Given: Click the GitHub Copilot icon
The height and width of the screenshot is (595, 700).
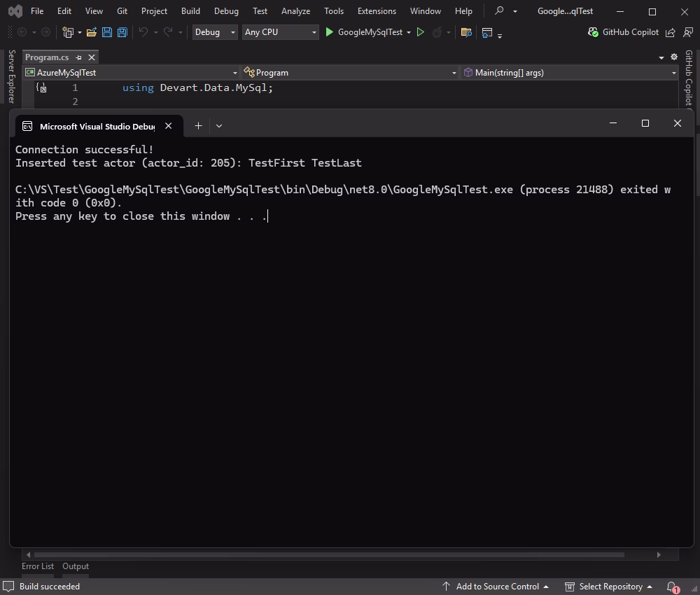Looking at the screenshot, I should point(594,32).
